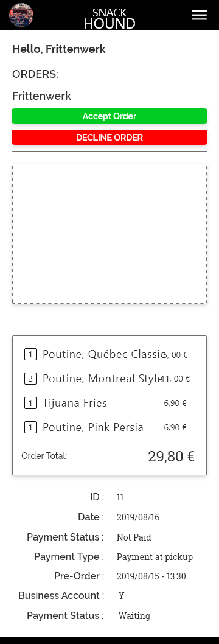Click the order ID value 11

click(x=120, y=497)
